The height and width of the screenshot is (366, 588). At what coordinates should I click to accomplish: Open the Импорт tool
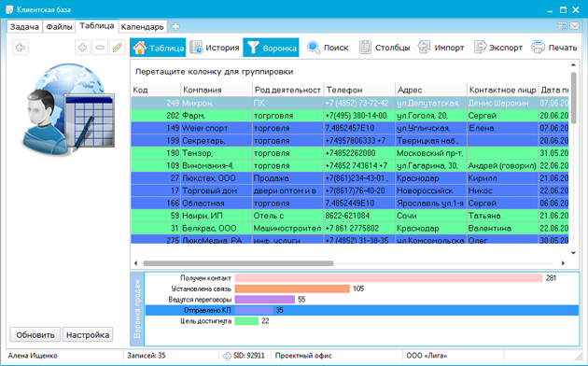tap(441, 48)
